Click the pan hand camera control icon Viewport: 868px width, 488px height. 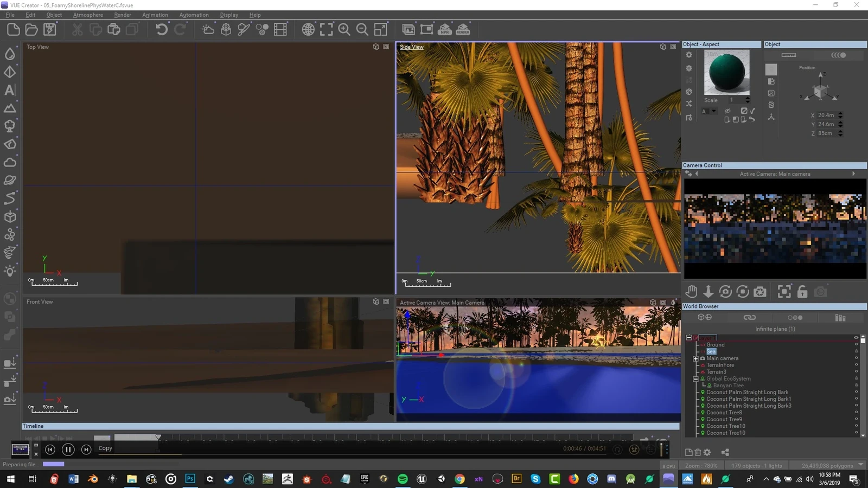click(x=691, y=292)
